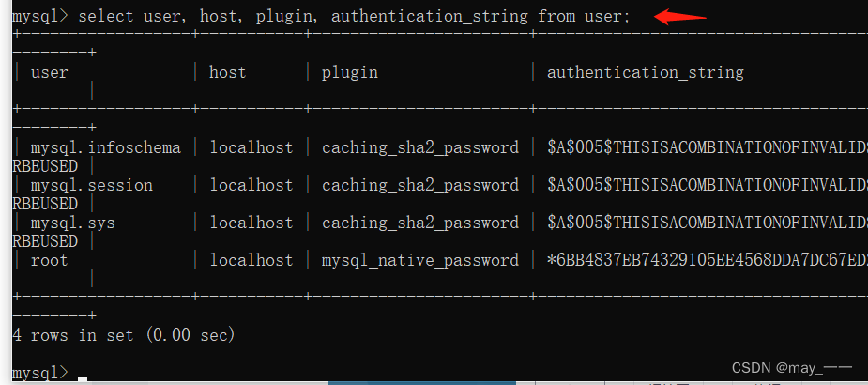Click the mysql.session user entry
The height and width of the screenshot is (385, 868).
point(92,185)
